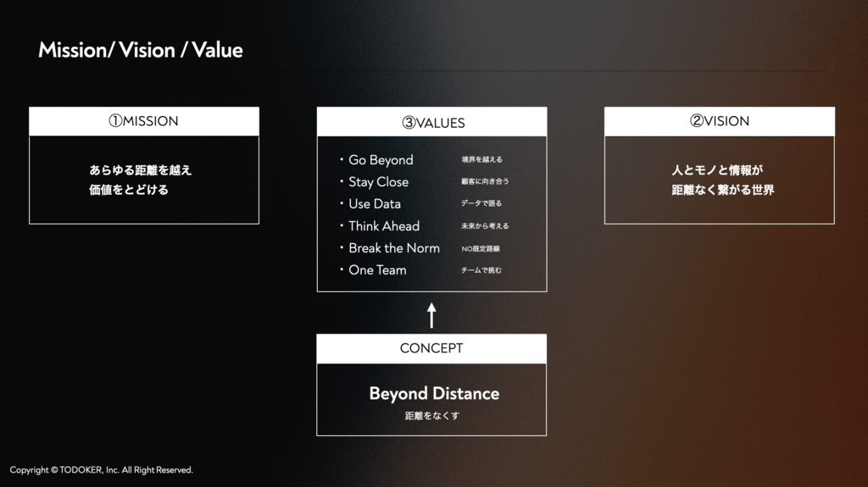Click the mission statement あらゆる距離を越え

coord(141,170)
